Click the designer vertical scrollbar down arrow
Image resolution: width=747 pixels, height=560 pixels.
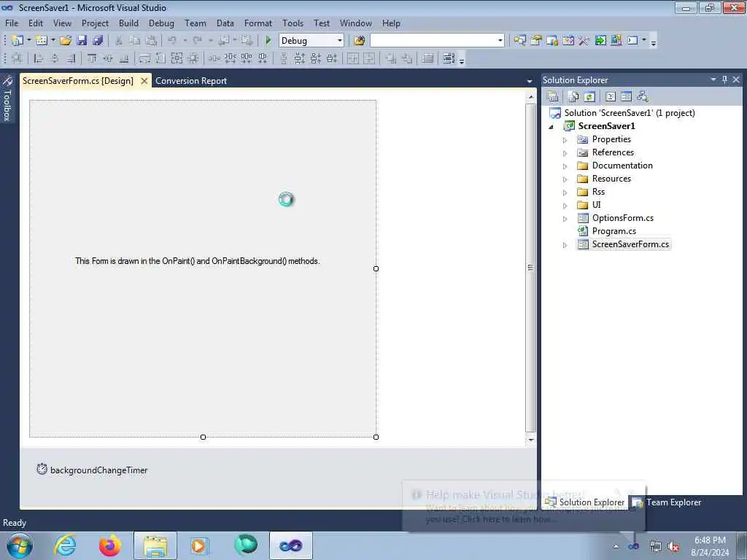tap(531, 440)
